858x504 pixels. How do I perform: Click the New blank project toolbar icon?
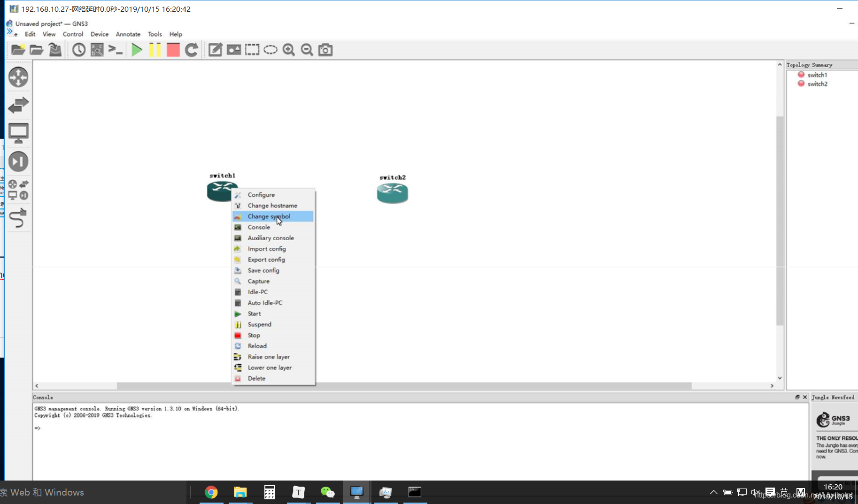coord(18,50)
